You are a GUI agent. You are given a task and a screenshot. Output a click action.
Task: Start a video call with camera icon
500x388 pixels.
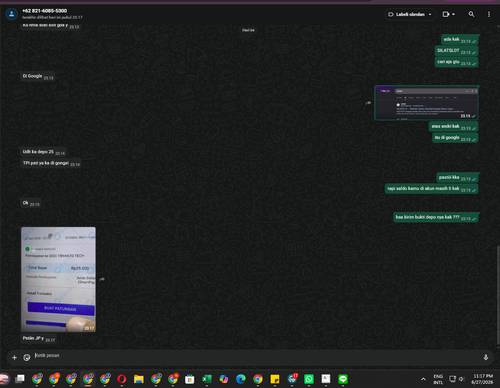(446, 14)
